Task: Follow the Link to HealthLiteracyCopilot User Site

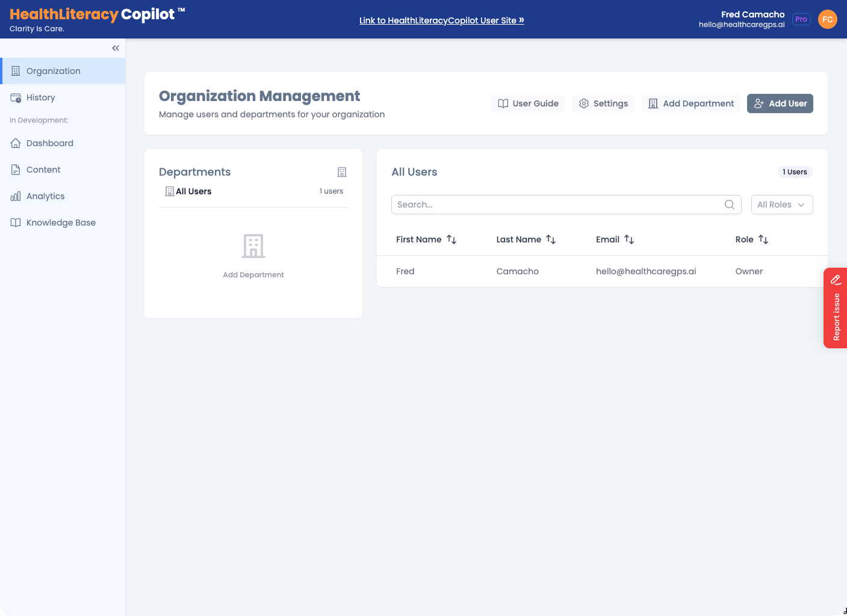Action: [x=441, y=20]
